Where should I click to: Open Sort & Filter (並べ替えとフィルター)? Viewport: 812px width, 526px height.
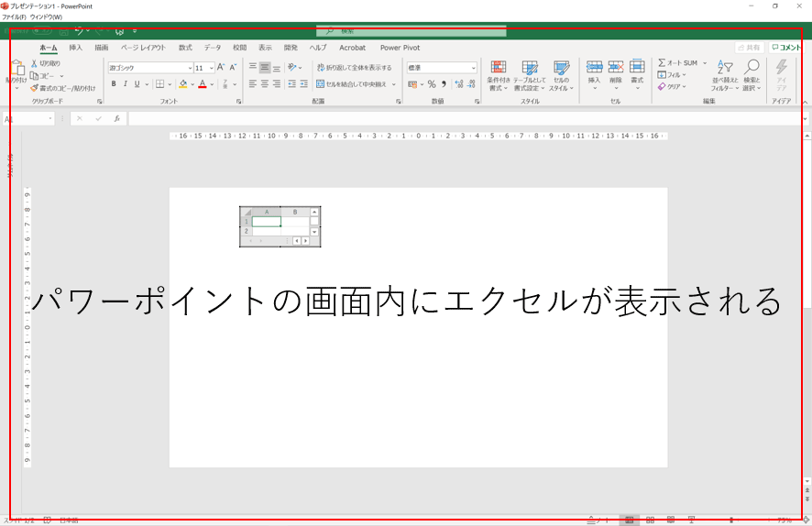point(725,75)
